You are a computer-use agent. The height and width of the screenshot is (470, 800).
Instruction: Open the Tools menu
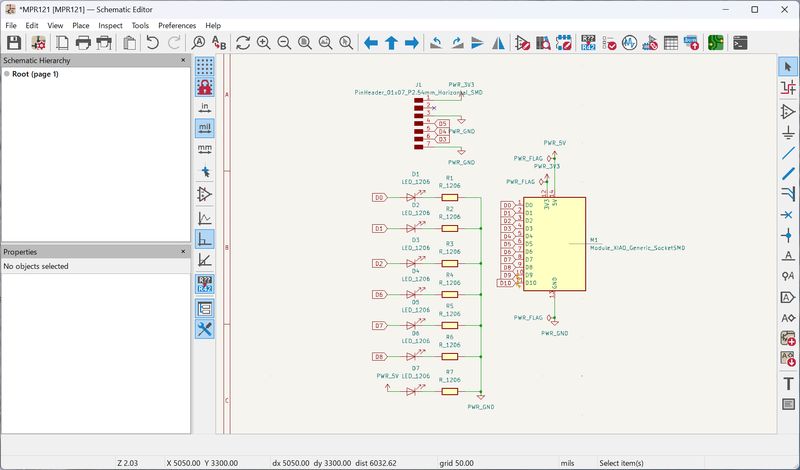[x=140, y=26]
